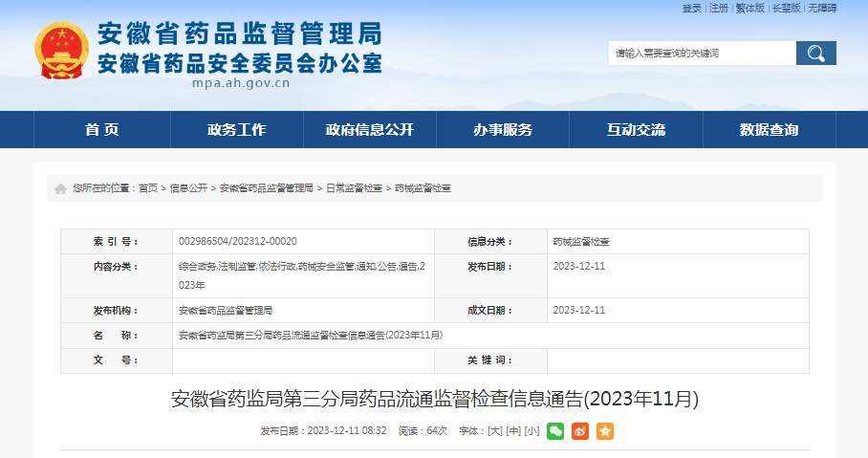The height and width of the screenshot is (458, 868).
Task: Click the orange star favorite icon
Action: [605, 431]
